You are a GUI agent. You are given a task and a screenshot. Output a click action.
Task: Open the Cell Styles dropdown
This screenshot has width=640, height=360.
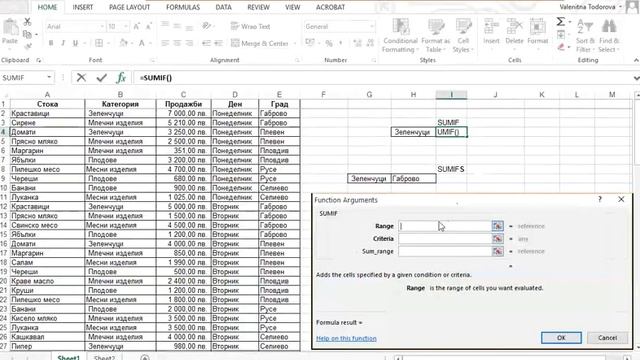[x=463, y=36]
